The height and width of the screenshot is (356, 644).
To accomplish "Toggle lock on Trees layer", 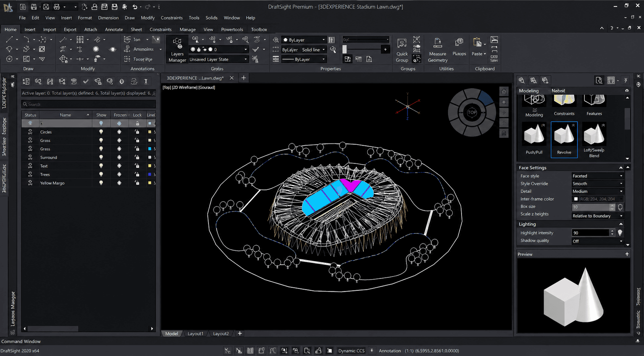I will point(137,174).
